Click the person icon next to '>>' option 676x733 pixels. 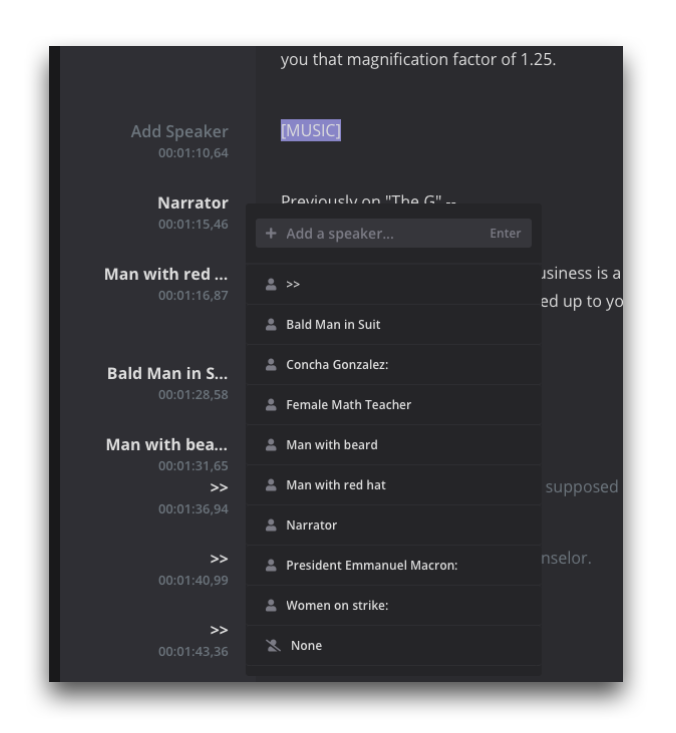coord(271,284)
